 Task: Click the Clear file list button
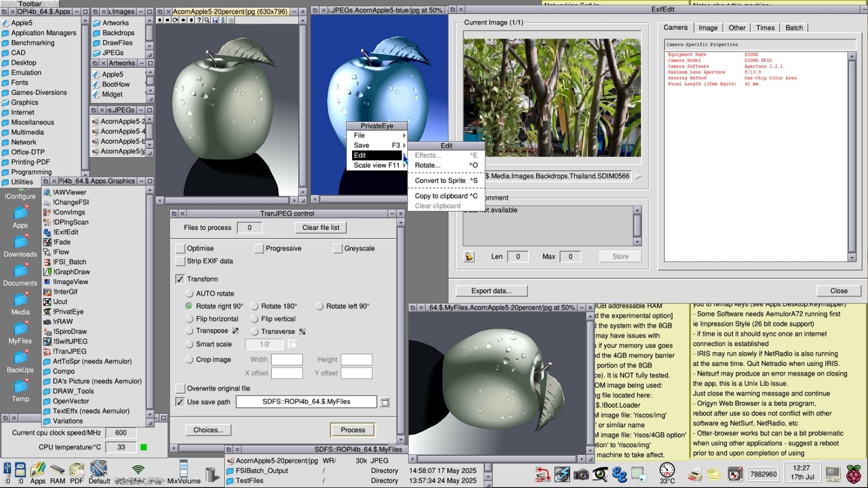(321, 228)
